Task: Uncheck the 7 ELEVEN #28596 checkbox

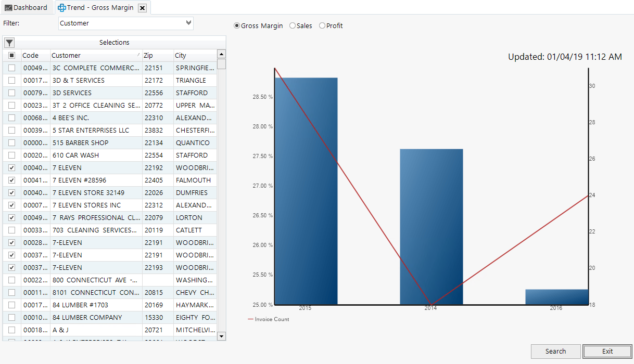Action: pos(12,180)
